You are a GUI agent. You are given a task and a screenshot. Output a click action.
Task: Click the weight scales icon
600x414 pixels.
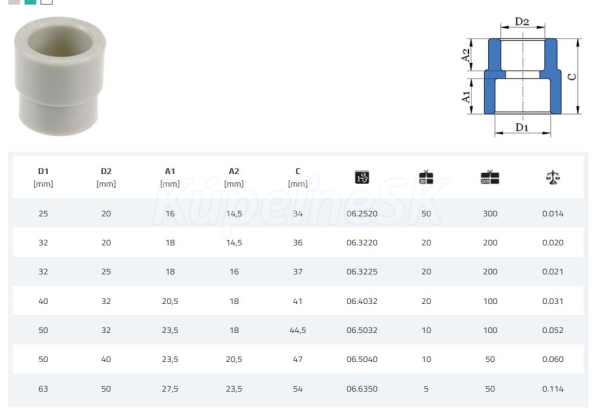click(x=553, y=177)
